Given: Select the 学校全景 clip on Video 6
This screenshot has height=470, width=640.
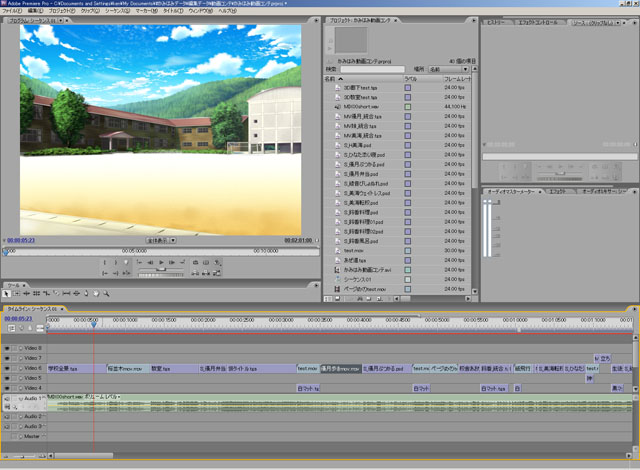Looking at the screenshot, I should point(77,368).
